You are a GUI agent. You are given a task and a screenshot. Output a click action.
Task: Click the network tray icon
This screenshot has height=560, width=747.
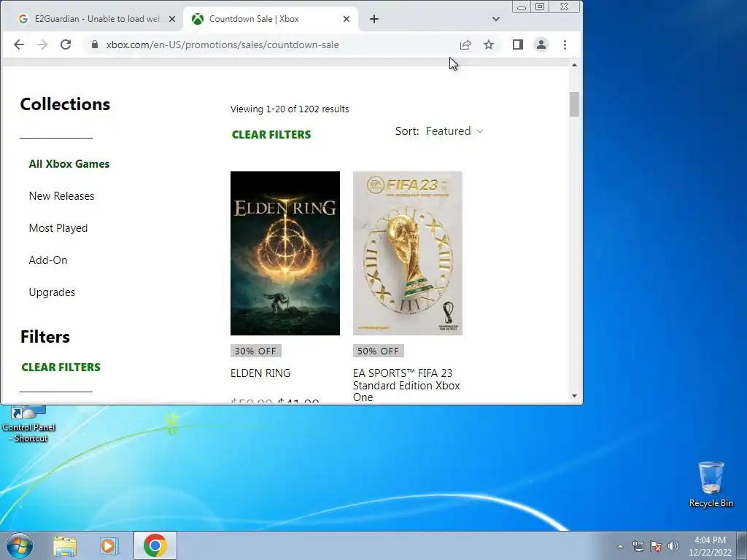pos(638,546)
